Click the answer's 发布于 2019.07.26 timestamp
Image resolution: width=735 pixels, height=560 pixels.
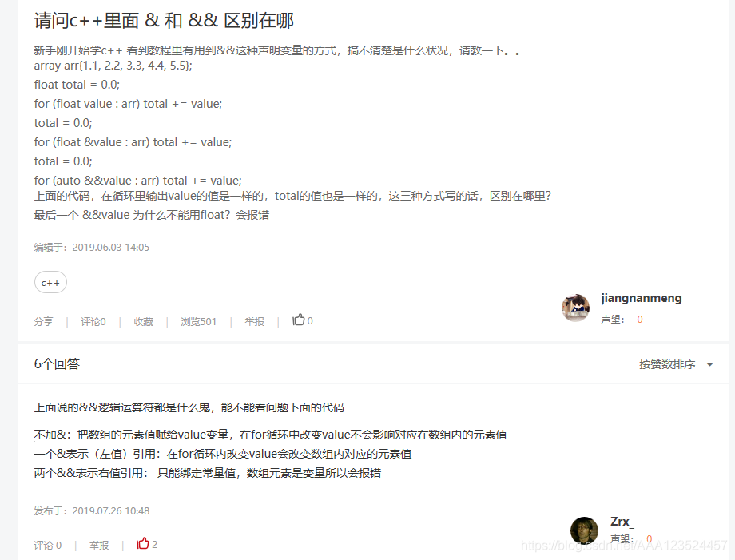[92, 510]
